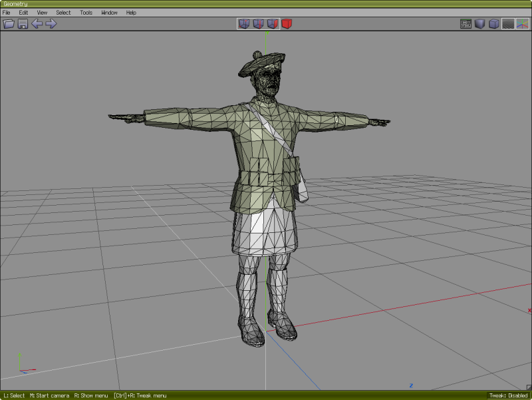Image resolution: width=532 pixels, height=400 pixels.
Task: Open the File menu
Action: point(6,13)
